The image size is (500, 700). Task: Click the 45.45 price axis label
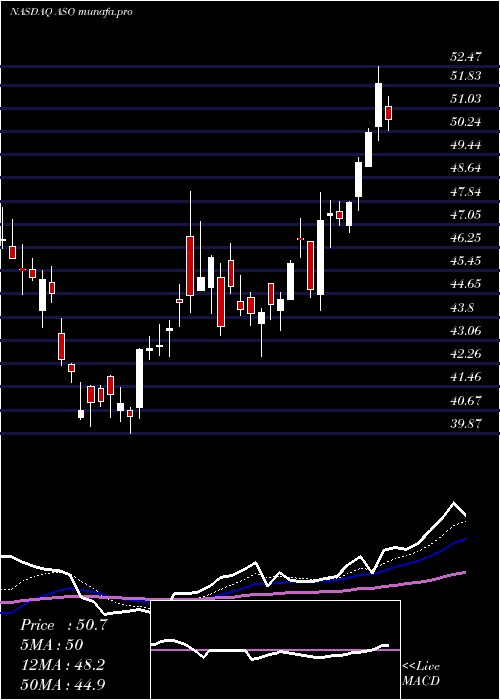coord(466,261)
